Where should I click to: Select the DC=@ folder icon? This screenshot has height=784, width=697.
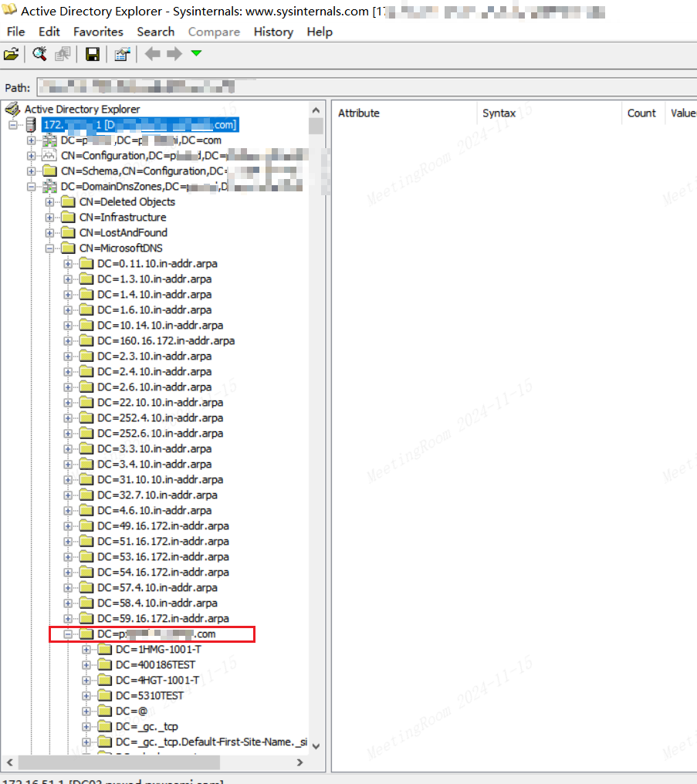(105, 711)
